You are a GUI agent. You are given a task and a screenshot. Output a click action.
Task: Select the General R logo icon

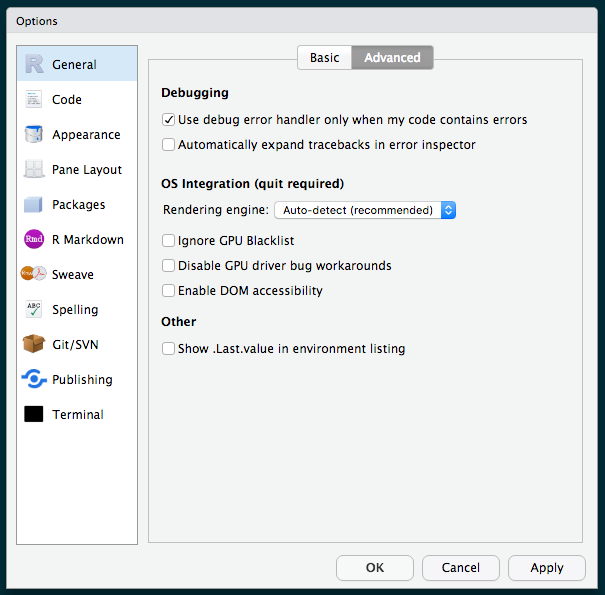click(x=34, y=64)
